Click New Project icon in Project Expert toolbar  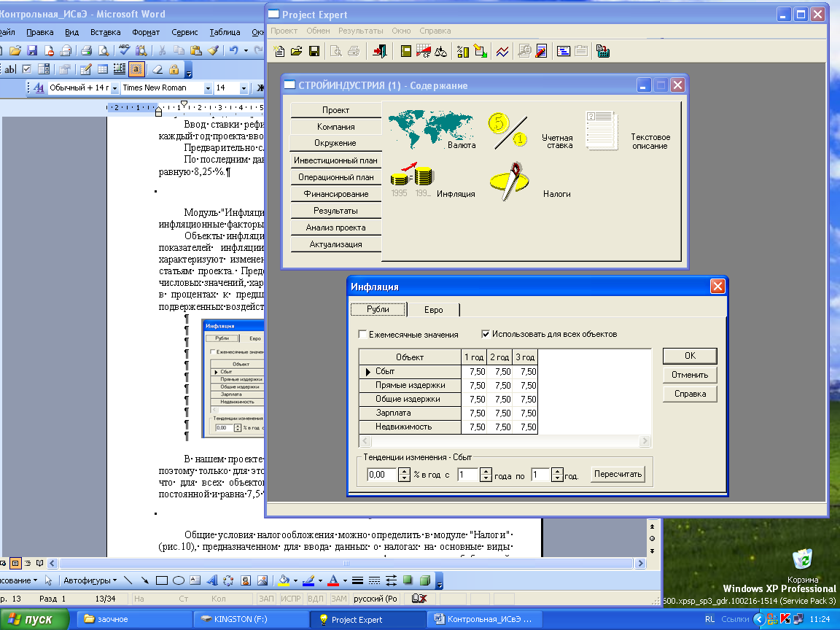279,52
